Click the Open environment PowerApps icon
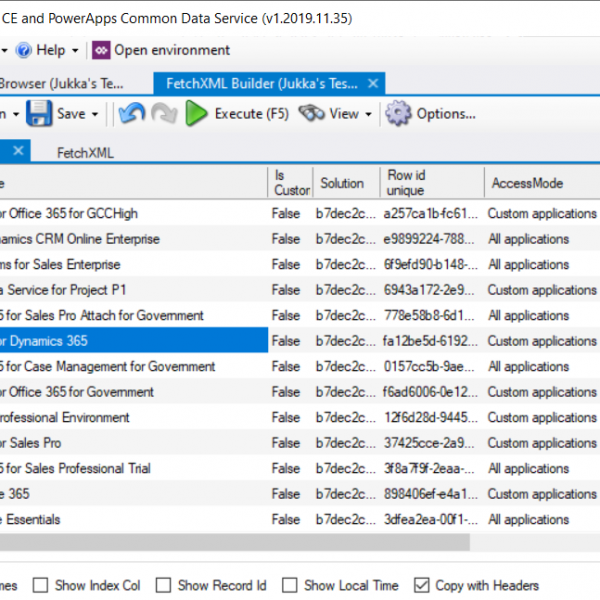The width and height of the screenshot is (600, 600). (101, 50)
